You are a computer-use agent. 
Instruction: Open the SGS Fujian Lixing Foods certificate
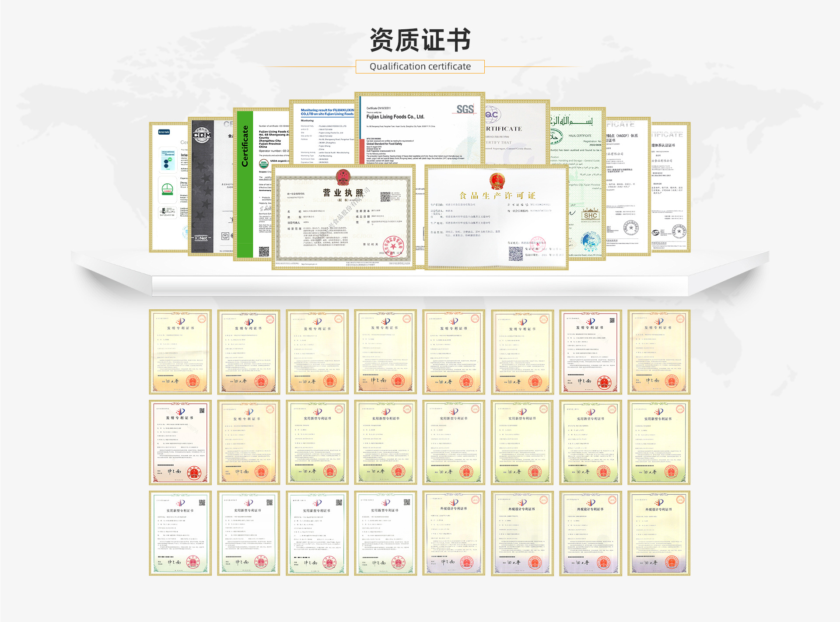(420, 129)
